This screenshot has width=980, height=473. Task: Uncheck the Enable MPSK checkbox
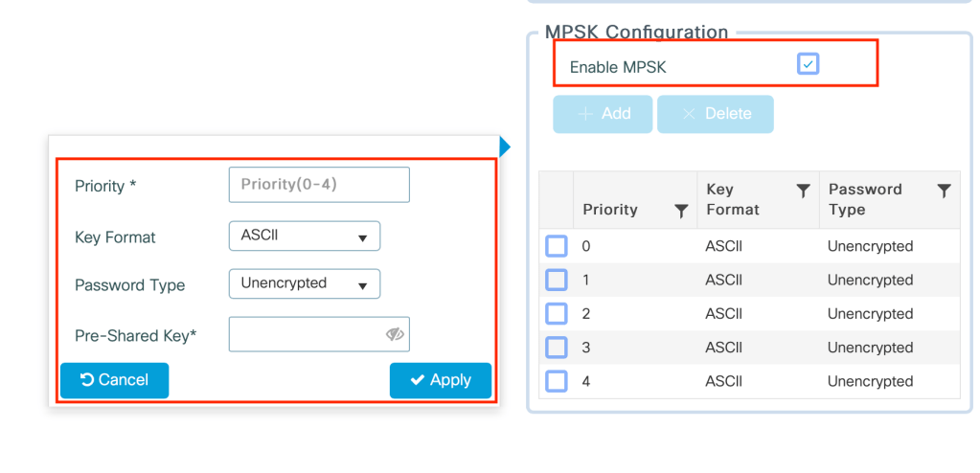point(809,64)
